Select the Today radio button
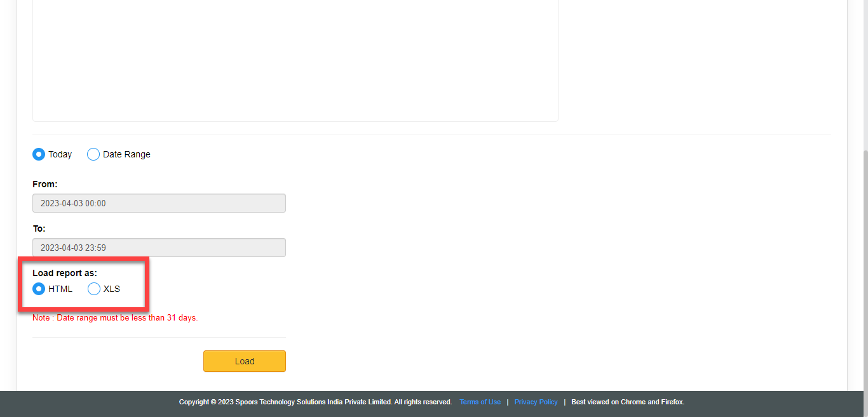The height and width of the screenshot is (417, 868). 39,154
